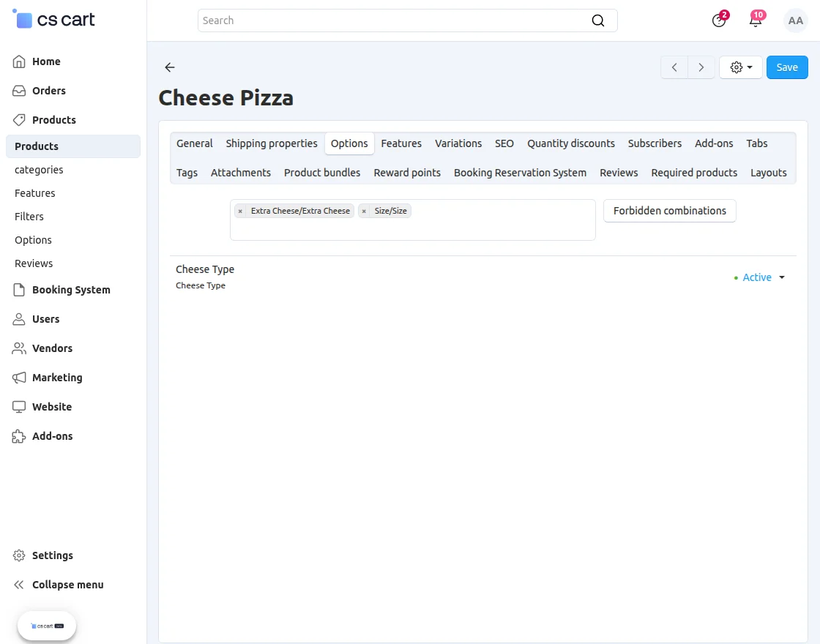This screenshot has height=644, width=820.
Task: Save the Cheese Pizza product
Action: tap(787, 67)
